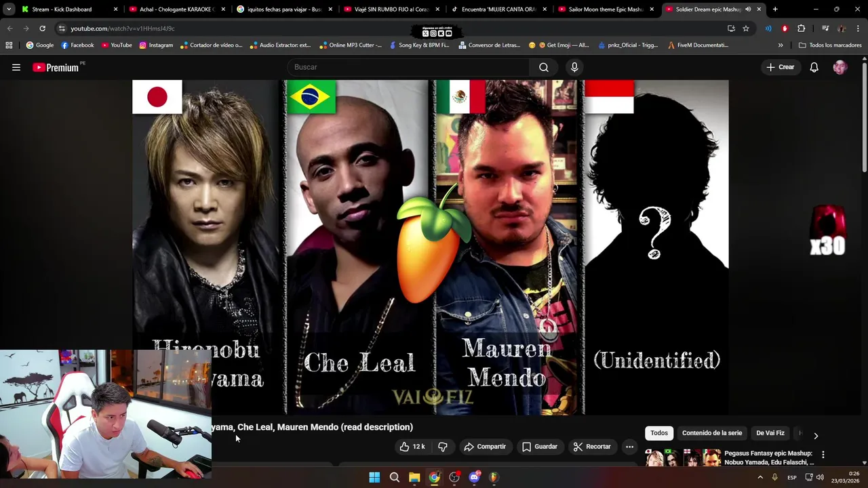Image resolution: width=868 pixels, height=488 pixels.
Task: Open YouTube bookmark
Action: click(x=117, y=45)
